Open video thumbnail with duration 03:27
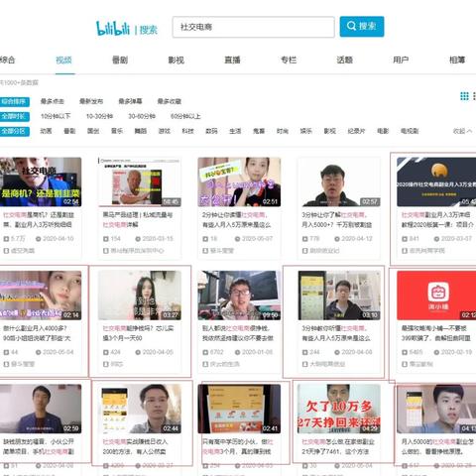Screen dimensions: 476x476 pos(140,296)
